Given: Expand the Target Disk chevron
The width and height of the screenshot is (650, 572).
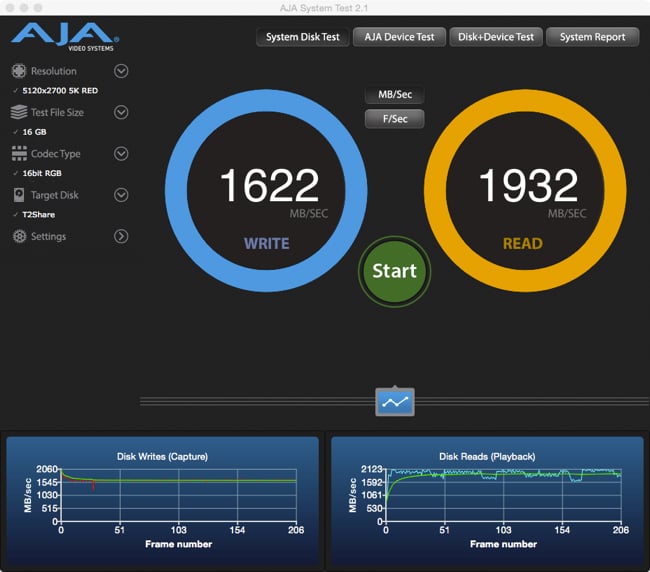Looking at the screenshot, I should [121, 195].
